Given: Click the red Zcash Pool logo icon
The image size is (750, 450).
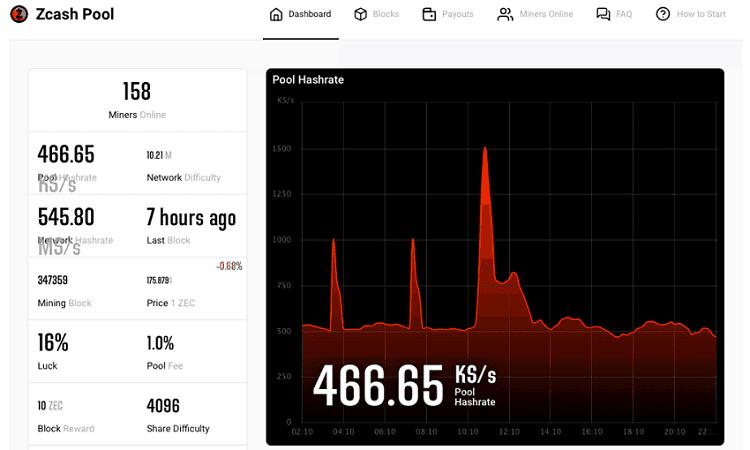Looking at the screenshot, I should pos(19,15).
